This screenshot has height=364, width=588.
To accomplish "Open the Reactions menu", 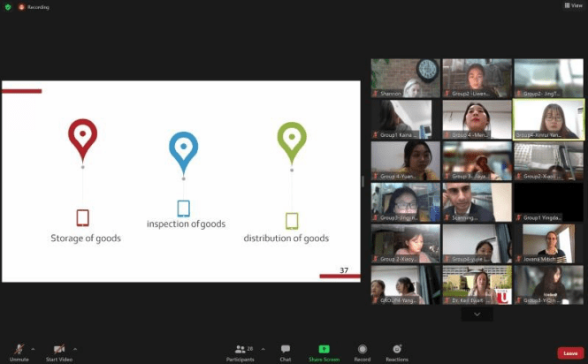I will (397, 350).
